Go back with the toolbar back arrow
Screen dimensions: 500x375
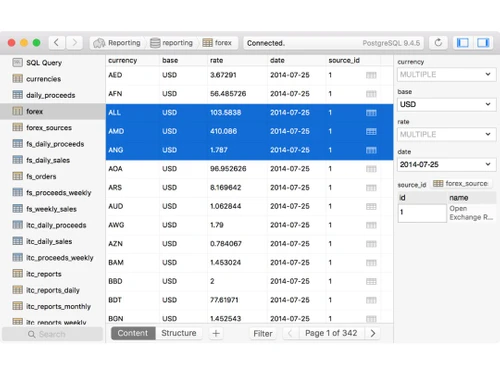pos(57,43)
